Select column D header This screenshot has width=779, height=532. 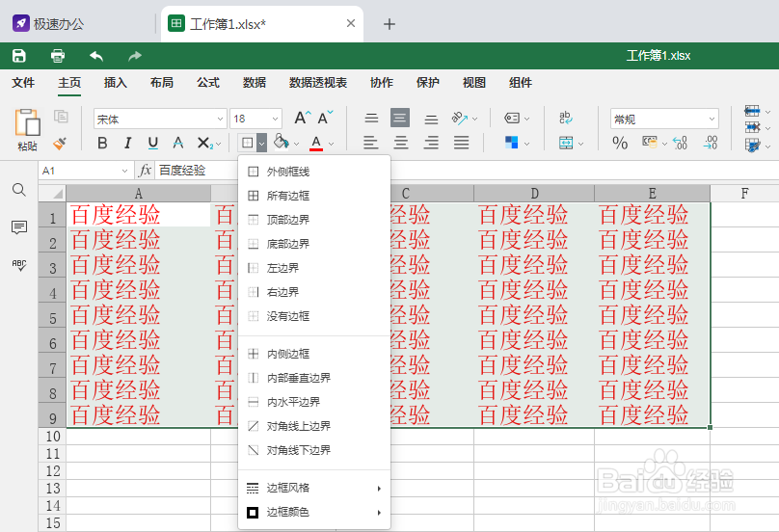(534, 193)
